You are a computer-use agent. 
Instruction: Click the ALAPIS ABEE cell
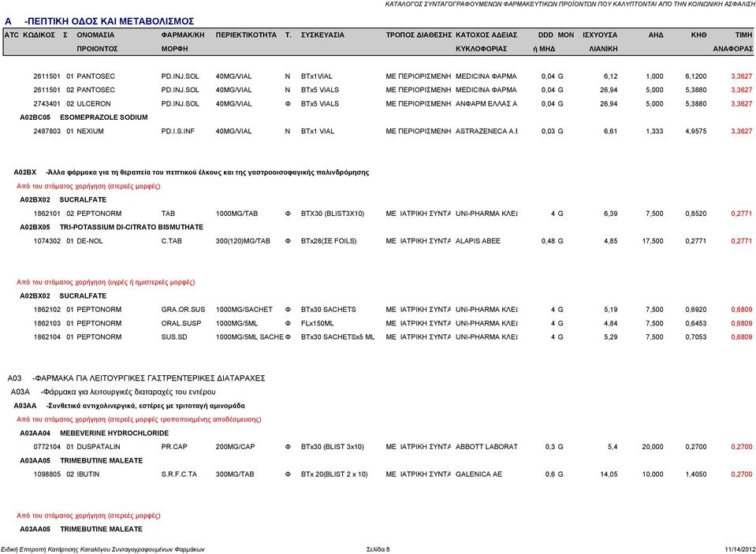point(478,241)
